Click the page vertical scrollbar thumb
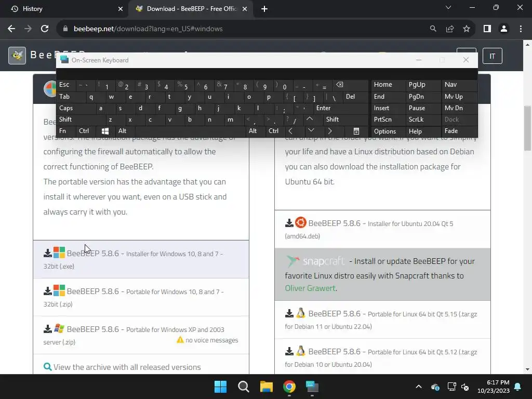 pyautogui.click(x=528, y=128)
